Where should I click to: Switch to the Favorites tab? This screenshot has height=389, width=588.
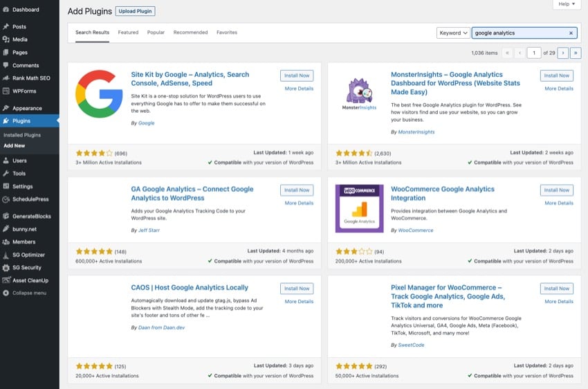(227, 33)
